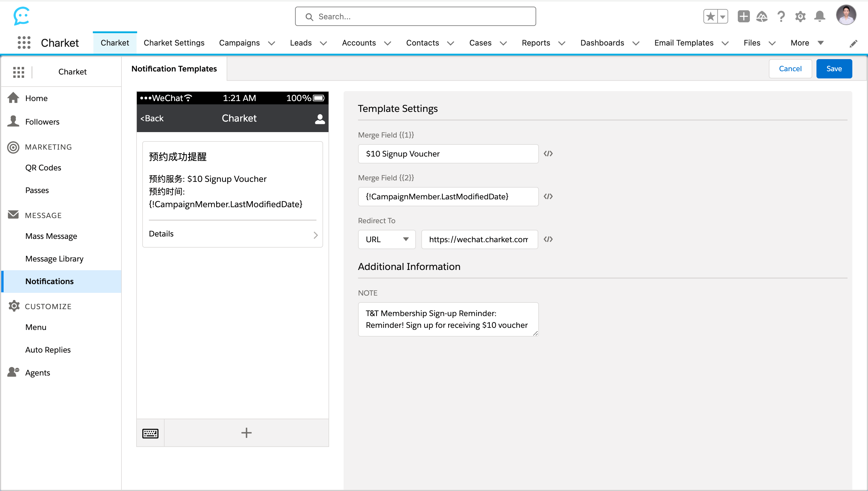
Task: Open the user profile avatar
Action: pos(846,15)
